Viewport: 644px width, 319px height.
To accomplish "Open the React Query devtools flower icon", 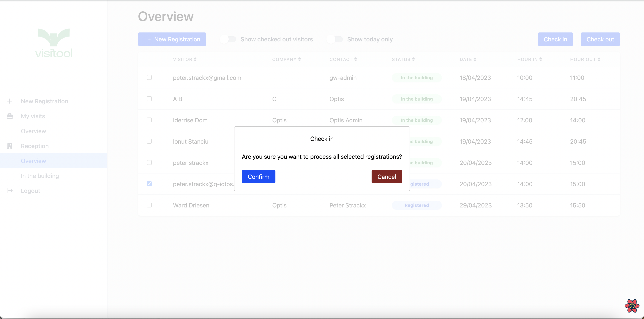I will [x=632, y=306].
